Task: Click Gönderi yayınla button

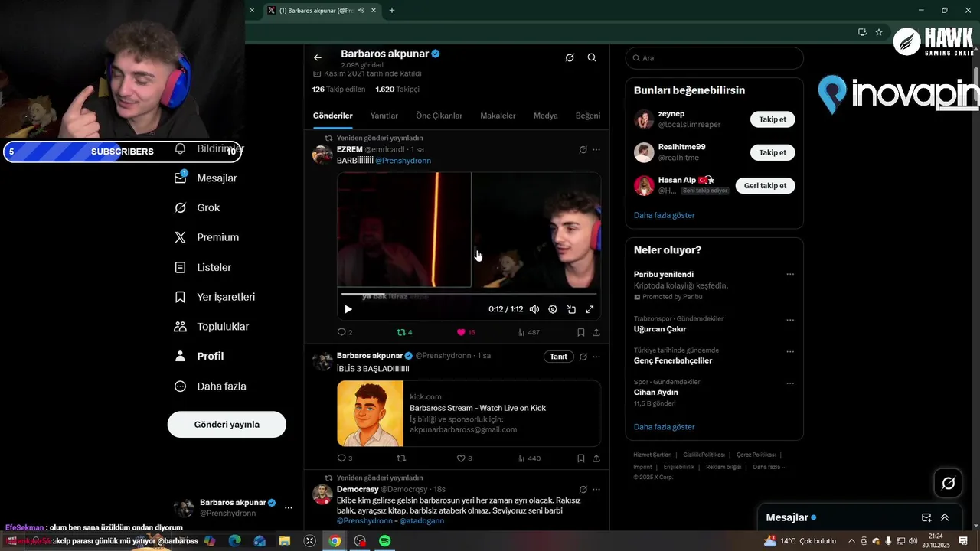Action: point(227,424)
